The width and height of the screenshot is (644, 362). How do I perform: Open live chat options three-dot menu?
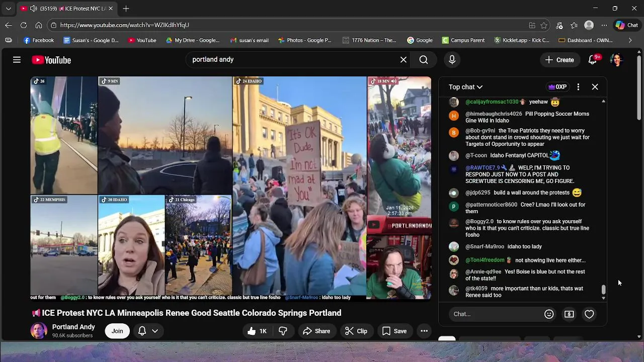tap(578, 87)
